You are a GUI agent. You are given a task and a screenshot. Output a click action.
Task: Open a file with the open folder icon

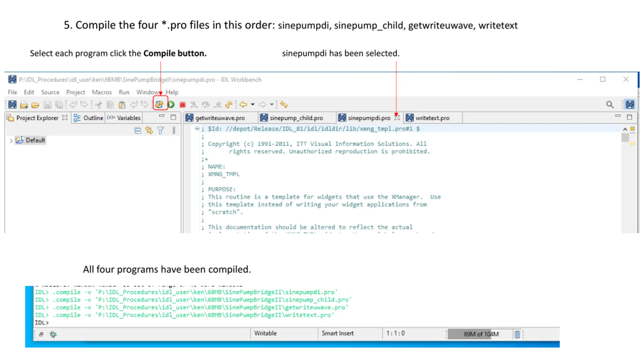click(x=35, y=105)
